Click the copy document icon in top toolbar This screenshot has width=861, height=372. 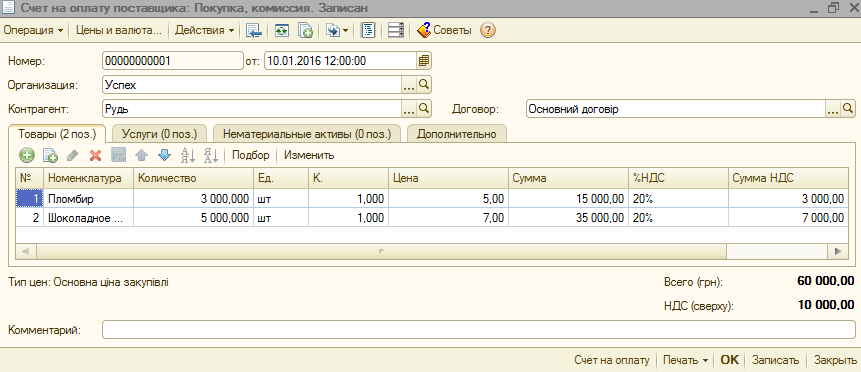pos(305,31)
